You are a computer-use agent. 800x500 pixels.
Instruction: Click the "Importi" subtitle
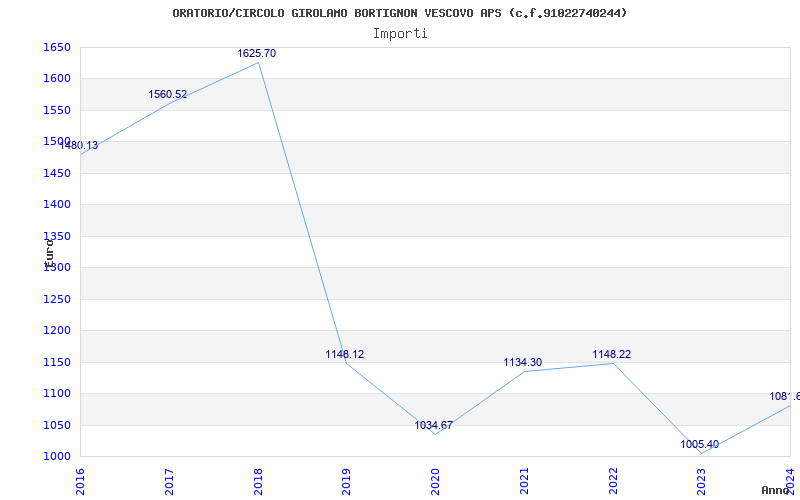(400, 34)
